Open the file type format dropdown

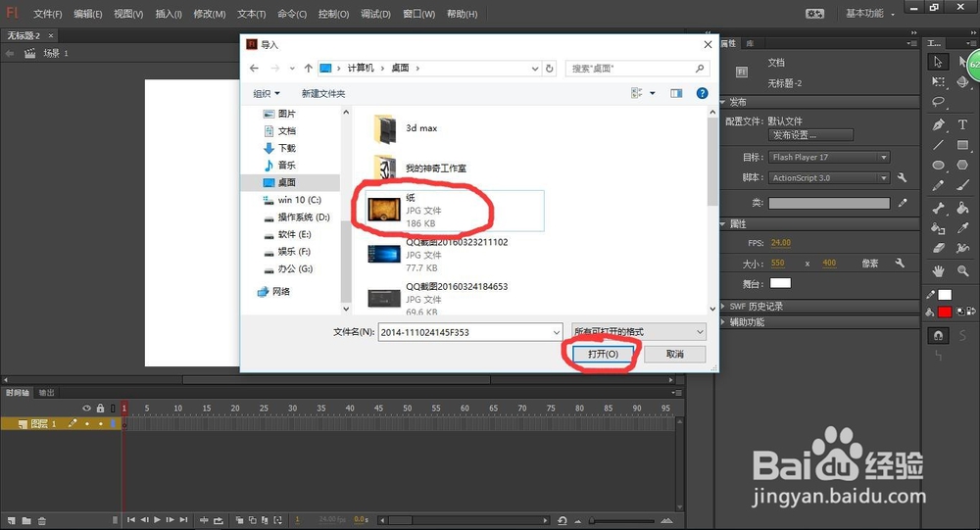(x=639, y=332)
